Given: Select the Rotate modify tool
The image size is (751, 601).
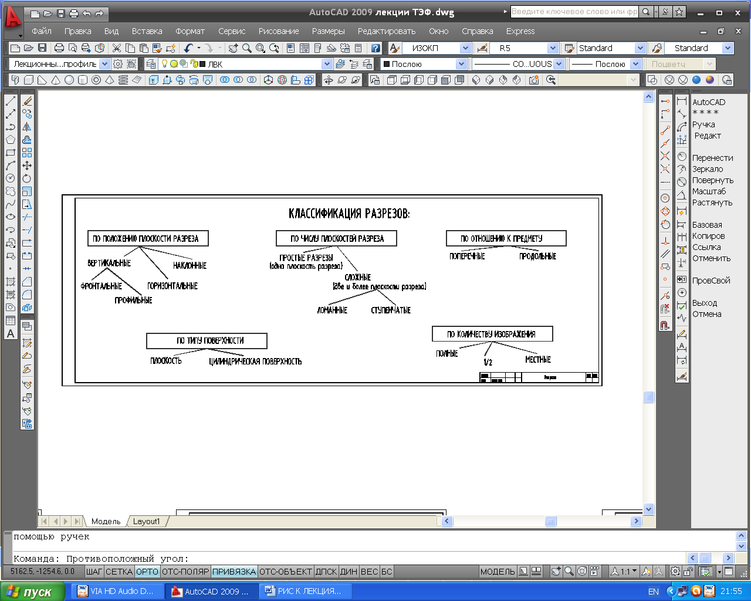Looking at the screenshot, I should [27, 179].
